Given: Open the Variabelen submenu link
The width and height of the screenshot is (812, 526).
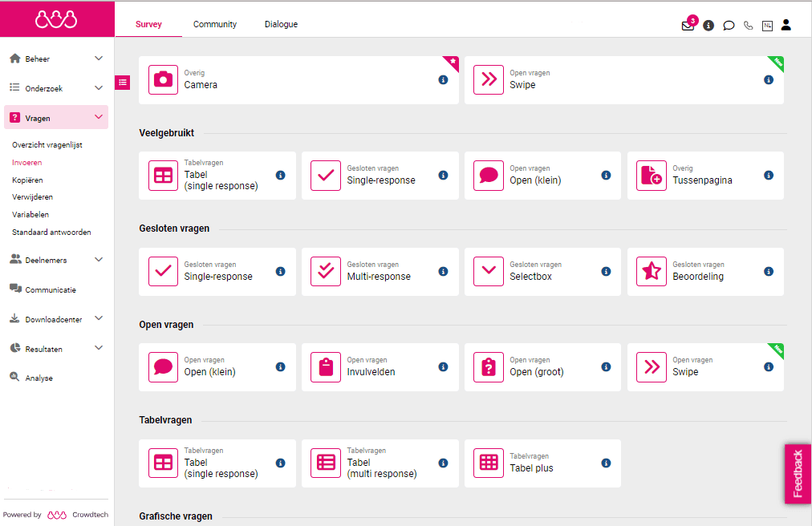Looking at the screenshot, I should (30, 214).
